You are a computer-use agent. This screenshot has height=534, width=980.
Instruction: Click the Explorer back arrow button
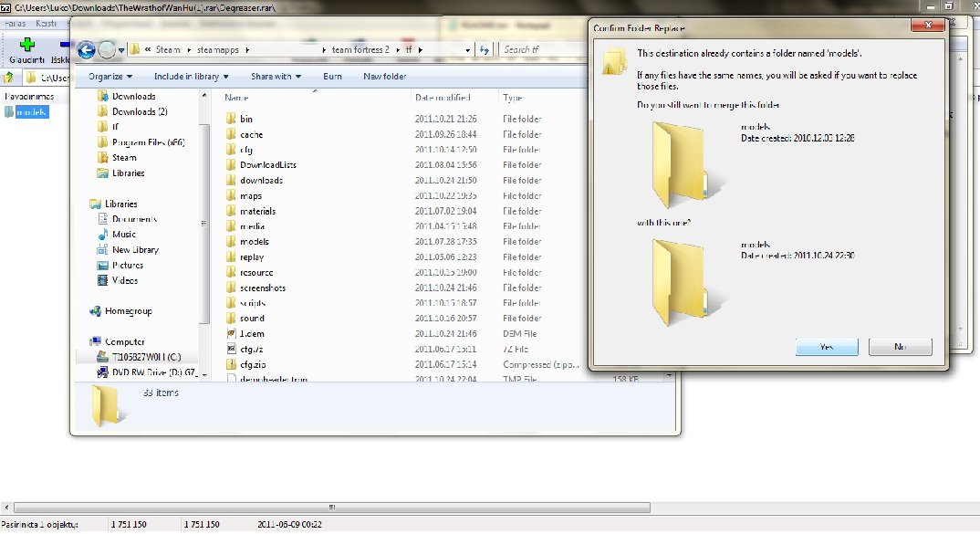(x=88, y=50)
